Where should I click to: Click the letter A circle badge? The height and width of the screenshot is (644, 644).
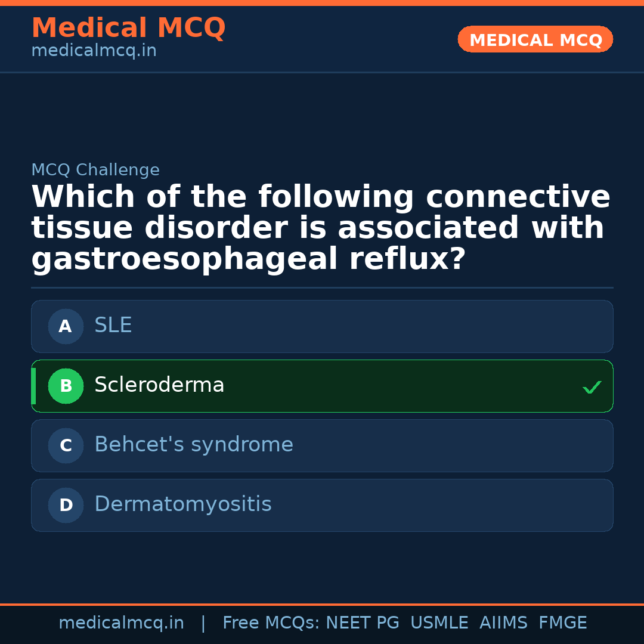click(x=66, y=326)
